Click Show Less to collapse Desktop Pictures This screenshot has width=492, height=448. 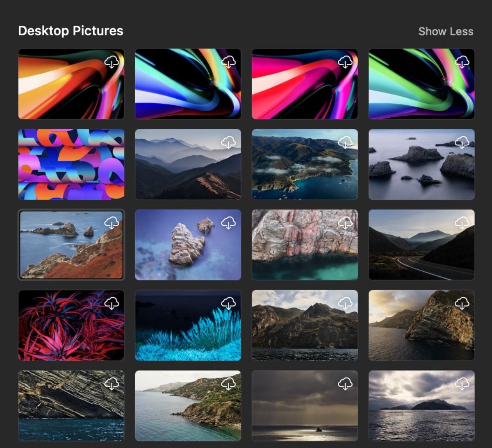(446, 32)
